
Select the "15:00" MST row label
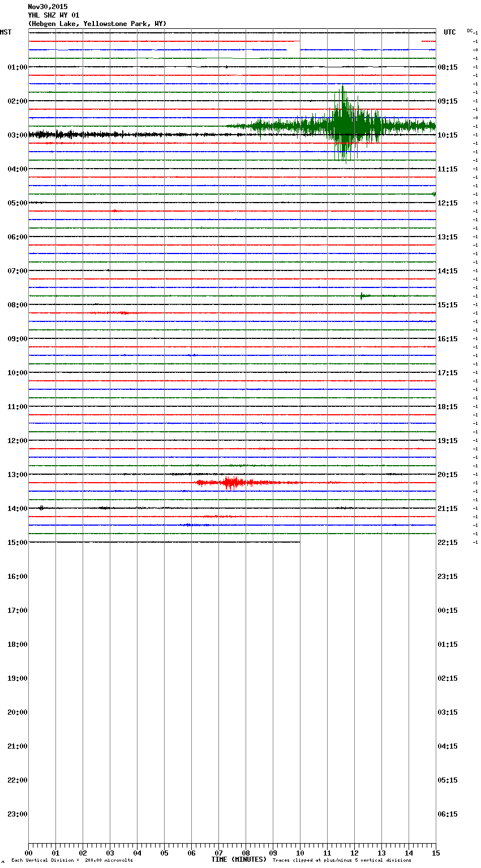point(18,543)
